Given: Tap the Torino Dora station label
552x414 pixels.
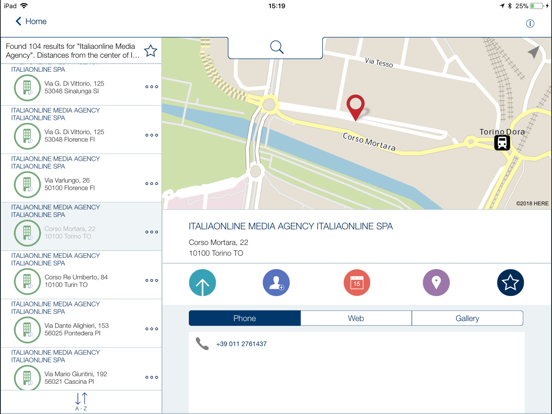Looking at the screenshot, I should point(502,132).
